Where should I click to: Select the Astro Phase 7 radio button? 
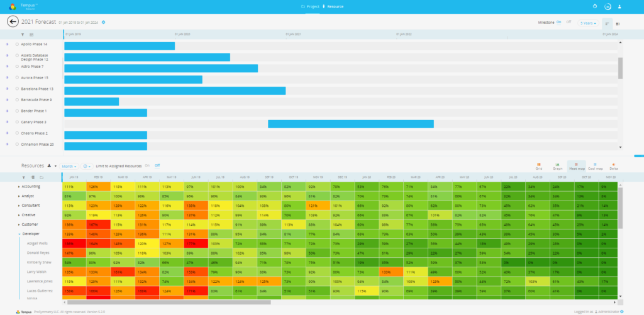click(17, 66)
